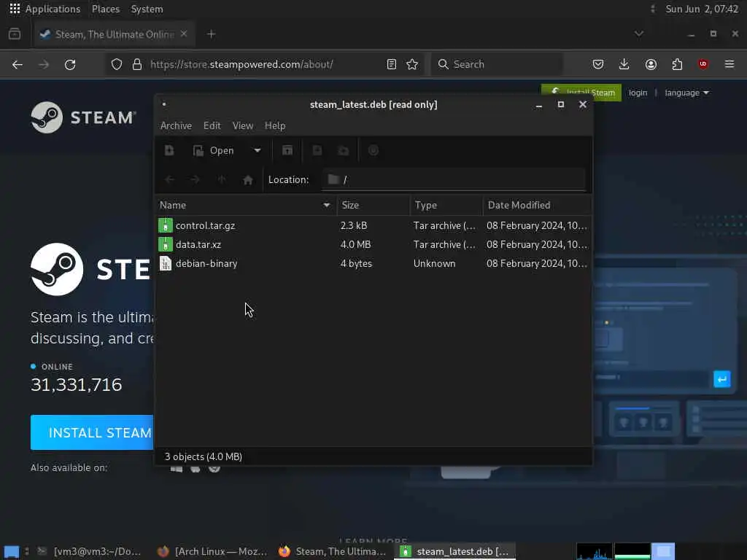
Task: Open the Places menu
Action: click(x=106, y=9)
